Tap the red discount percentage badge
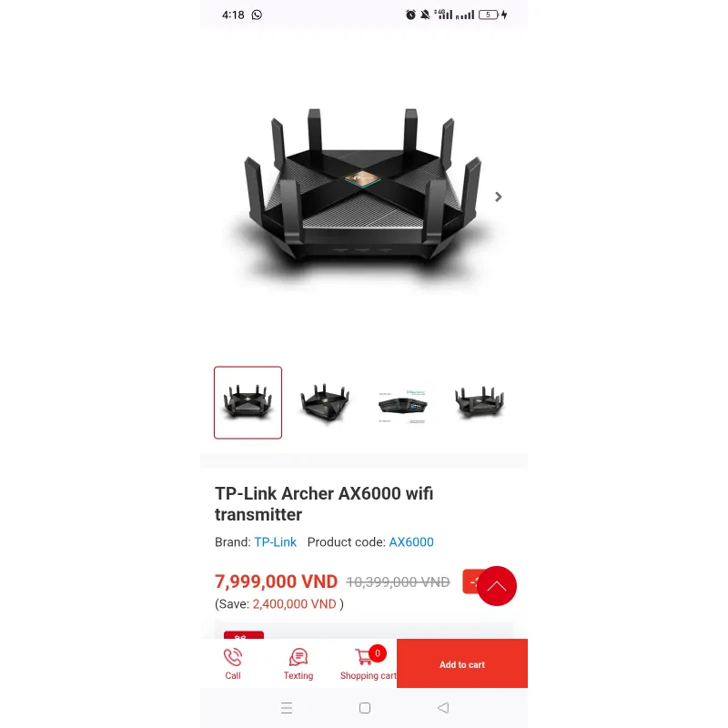 [x=470, y=581]
